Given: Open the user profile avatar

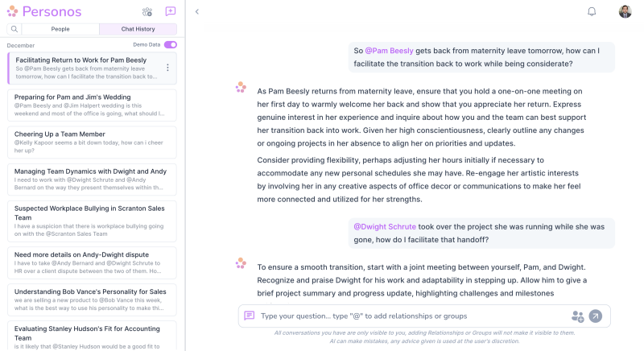Looking at the screenshot, I should 625,11.
